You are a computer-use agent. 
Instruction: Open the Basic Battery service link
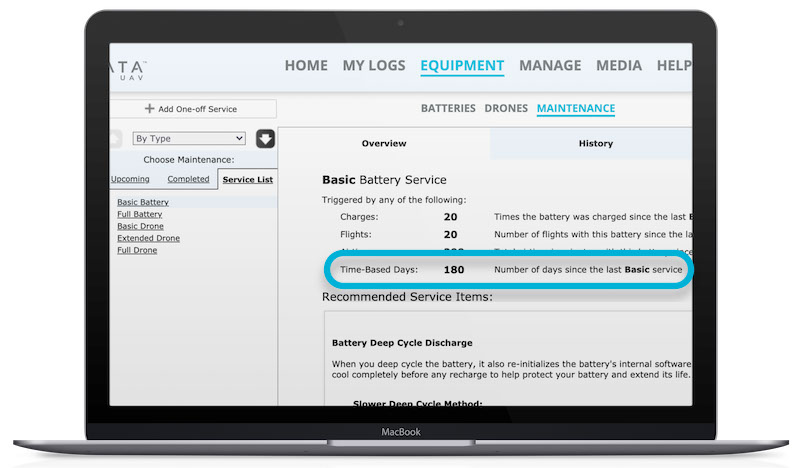[x=143, y=202]
